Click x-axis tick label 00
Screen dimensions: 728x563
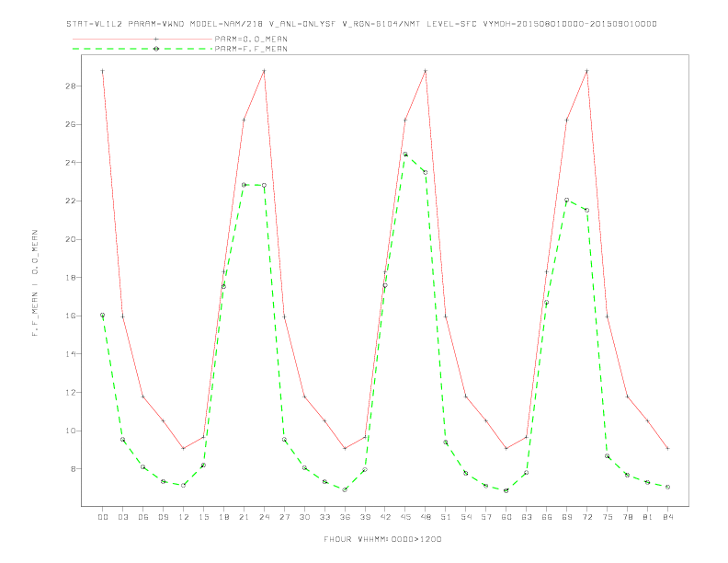(103, 517)
